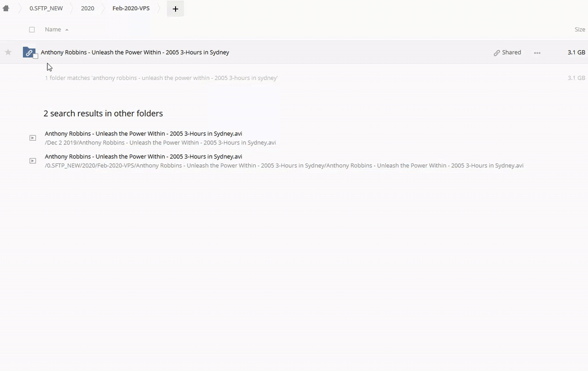Viewport: 588px width, 371px height.
Task: Sort files by the Size column
Action: coord(579,29)
